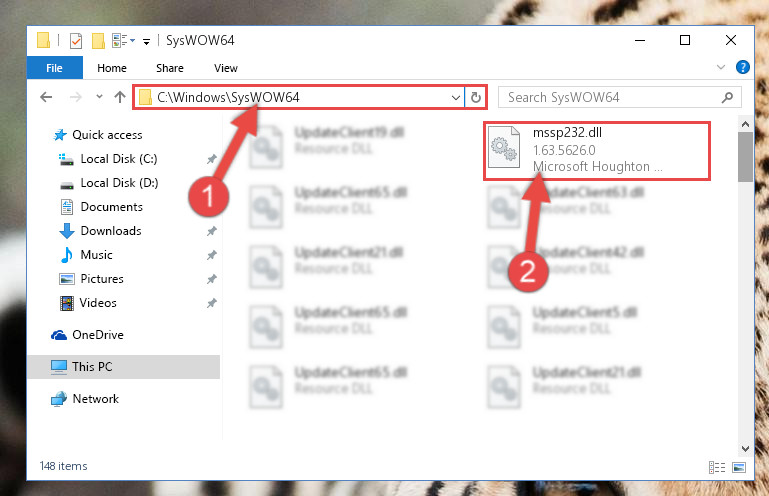
Task: Select the mssp232.dll file
Action: 597,150
